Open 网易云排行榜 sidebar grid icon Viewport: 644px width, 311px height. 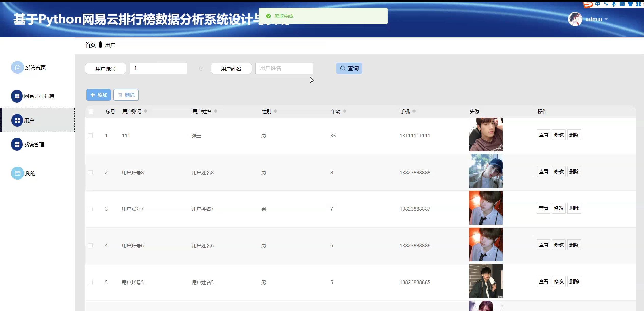[17, 96]
